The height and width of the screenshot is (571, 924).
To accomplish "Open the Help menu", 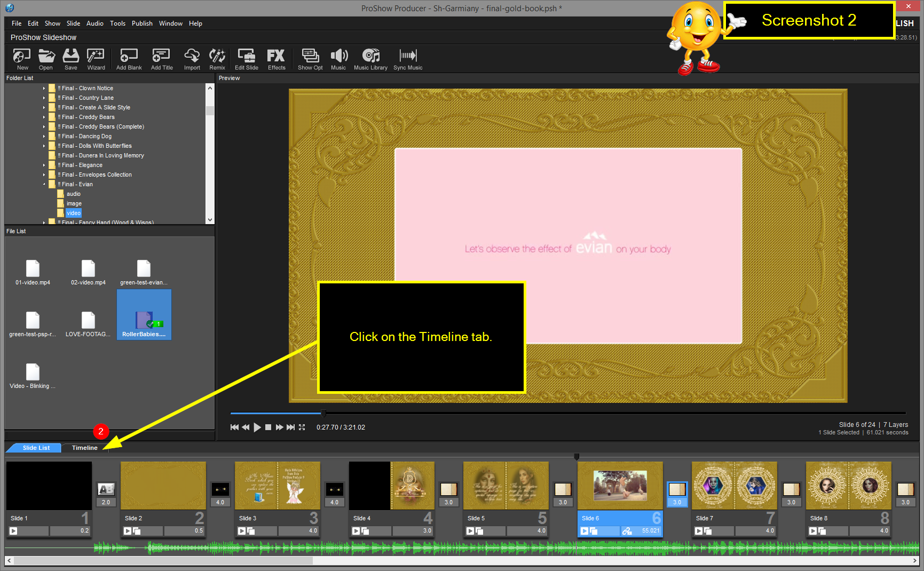I will click(x=195, y=23).
